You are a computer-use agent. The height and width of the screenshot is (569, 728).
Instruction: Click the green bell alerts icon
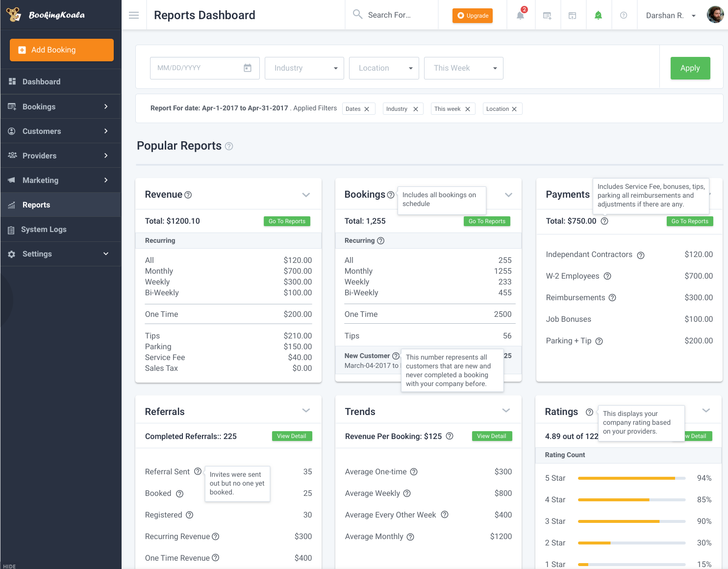click(599, 15)
